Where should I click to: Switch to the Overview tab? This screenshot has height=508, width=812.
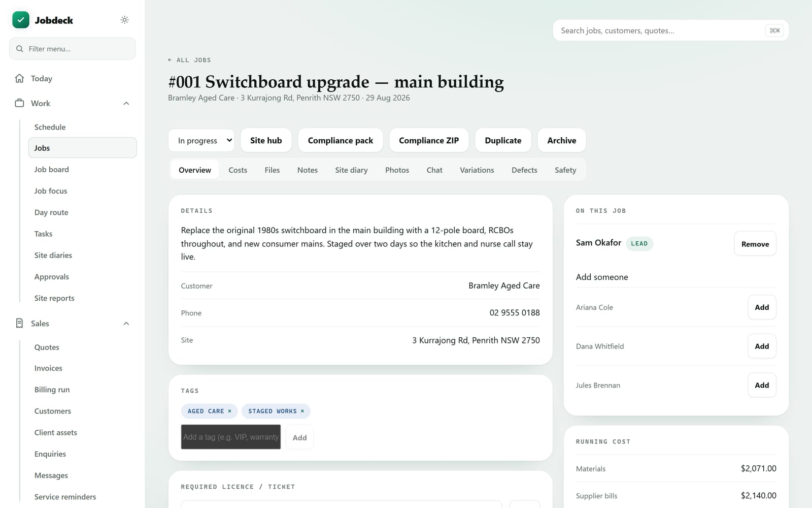[195, 170]
